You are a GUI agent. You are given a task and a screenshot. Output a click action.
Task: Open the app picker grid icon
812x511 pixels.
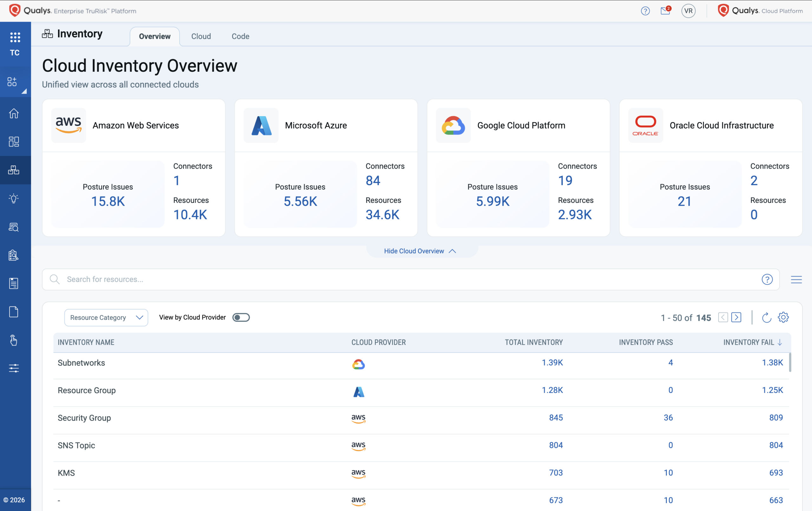15,37
